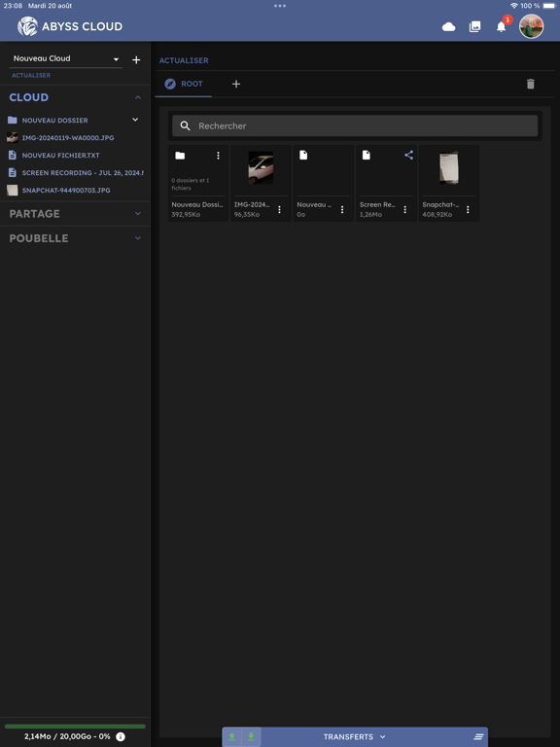
Task: Open options for the Screen Re... file
Action: point(404,210)
